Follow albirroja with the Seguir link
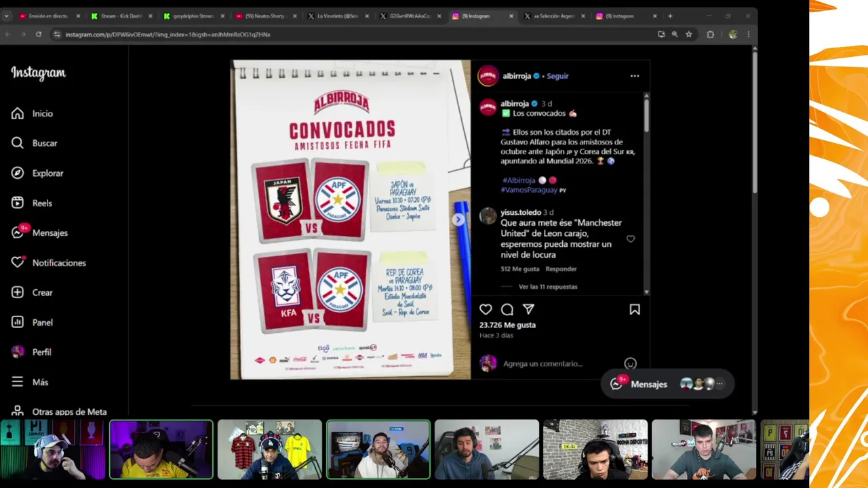Screen dimensions: 868x488 [x=557, y=76]
